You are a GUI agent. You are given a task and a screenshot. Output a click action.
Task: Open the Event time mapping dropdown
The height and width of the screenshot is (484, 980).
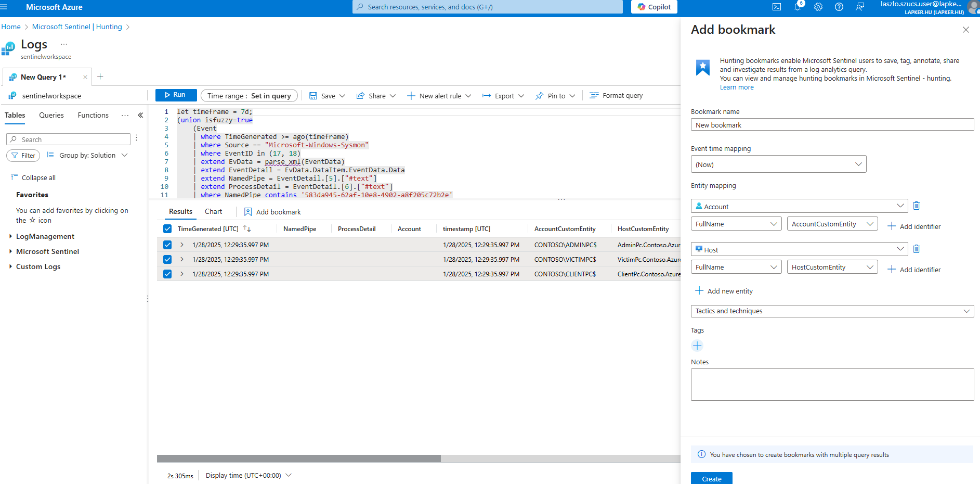point(778,164)
